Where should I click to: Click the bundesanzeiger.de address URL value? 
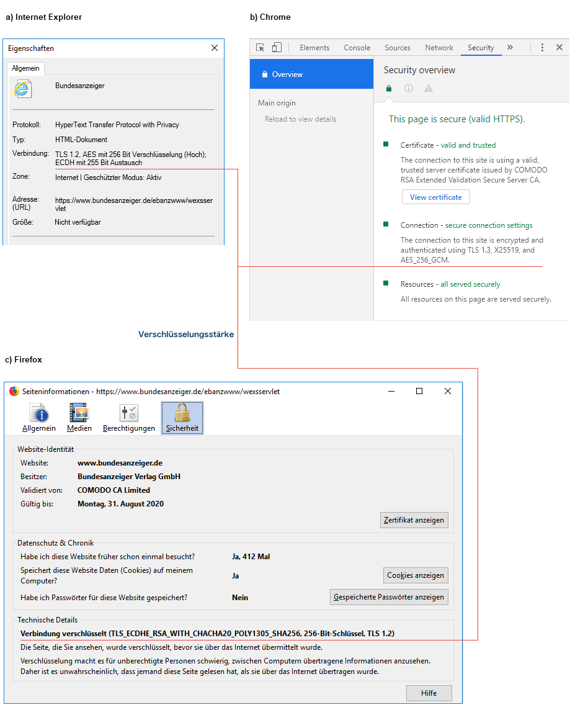coord(133,204)
